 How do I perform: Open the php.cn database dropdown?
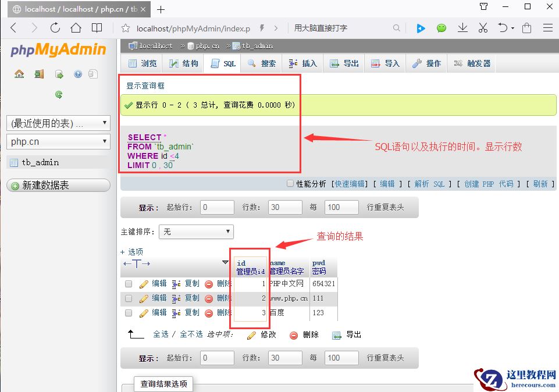pyautogui.click(x=59, y=141)
